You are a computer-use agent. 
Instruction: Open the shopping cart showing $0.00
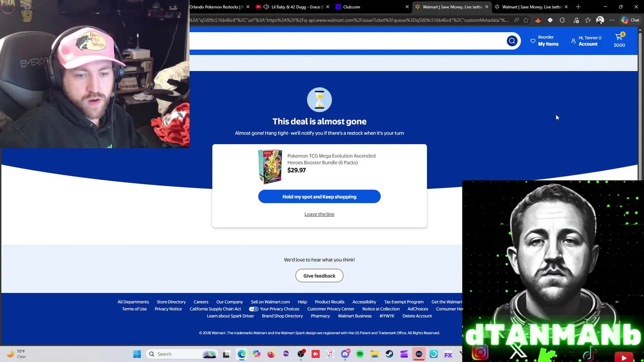619,41
